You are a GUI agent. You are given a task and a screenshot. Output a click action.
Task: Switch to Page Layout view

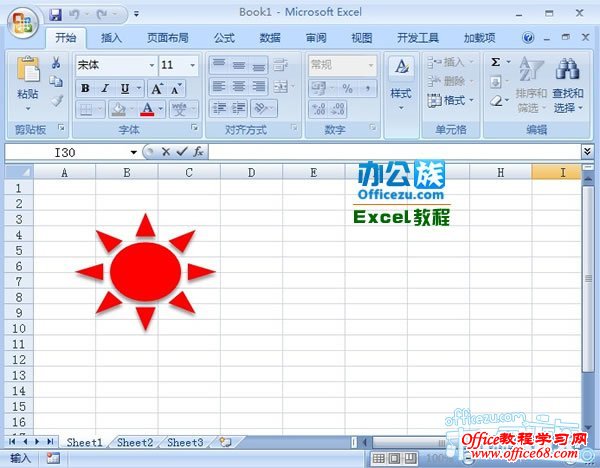point(395,458)
